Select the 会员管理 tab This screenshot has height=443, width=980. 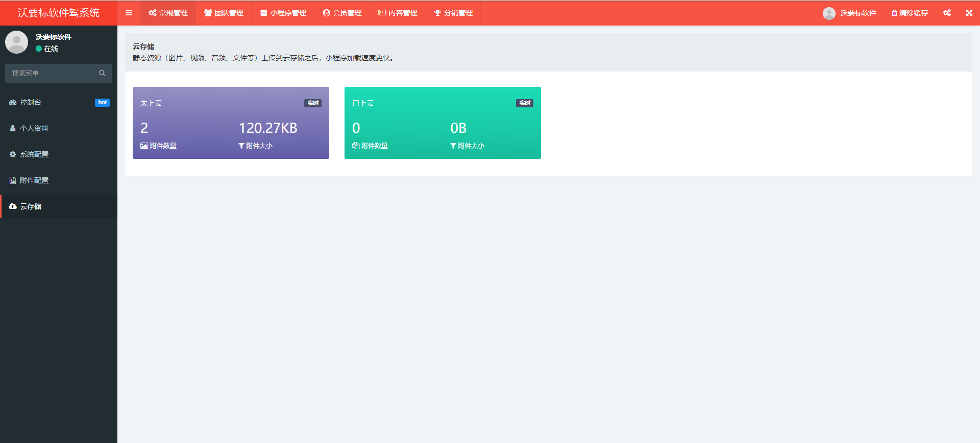coord(342,13)
